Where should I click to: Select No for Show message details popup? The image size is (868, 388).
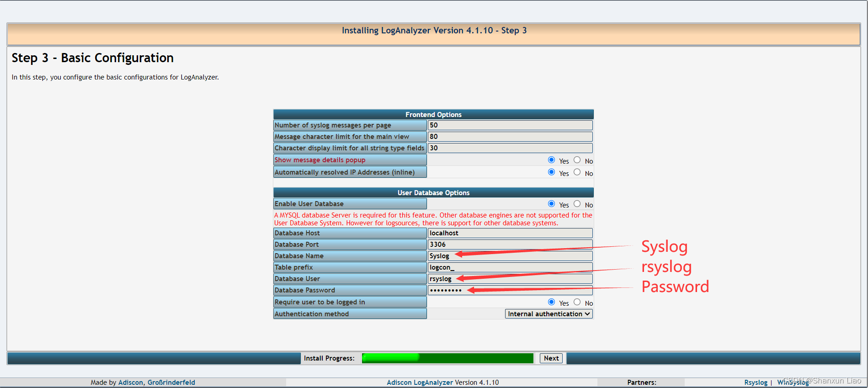click(x=577, y=160)
